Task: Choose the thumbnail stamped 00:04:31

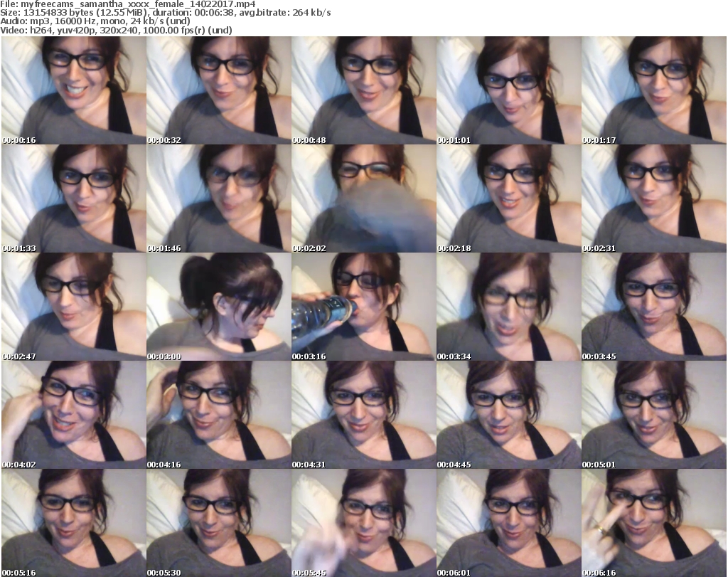Action: click(x=363, y=415)
